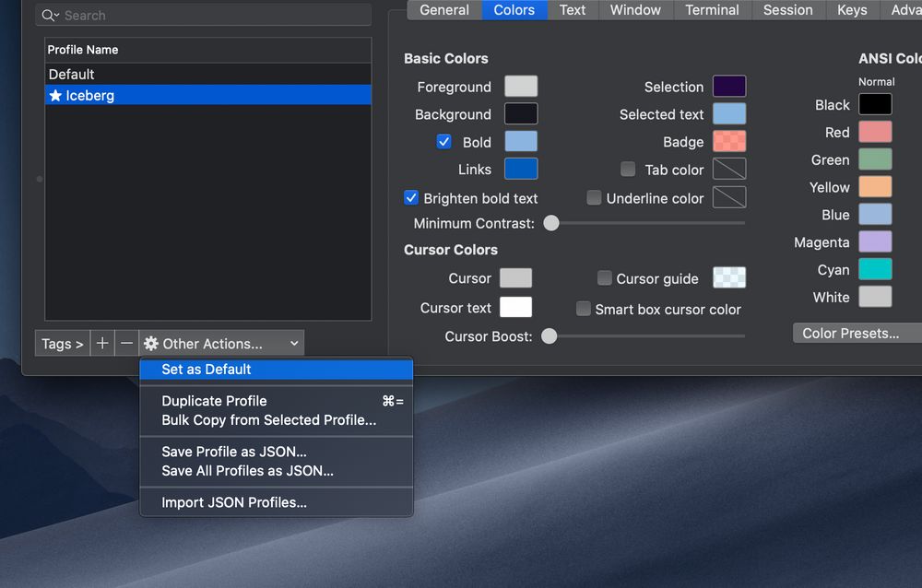The image size is (922, 588).
Task: Choose Save Profile as JSON
Action: pyautogui.click(x=277, y=452)
